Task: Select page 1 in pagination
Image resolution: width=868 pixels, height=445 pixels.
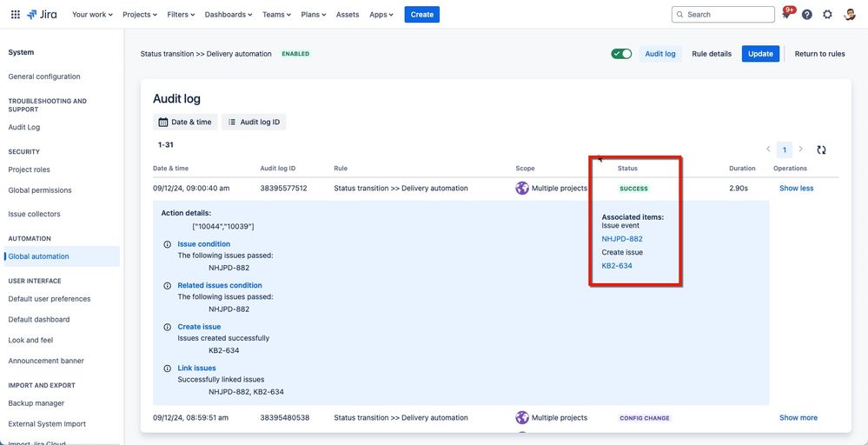Action: pos(785,149)
